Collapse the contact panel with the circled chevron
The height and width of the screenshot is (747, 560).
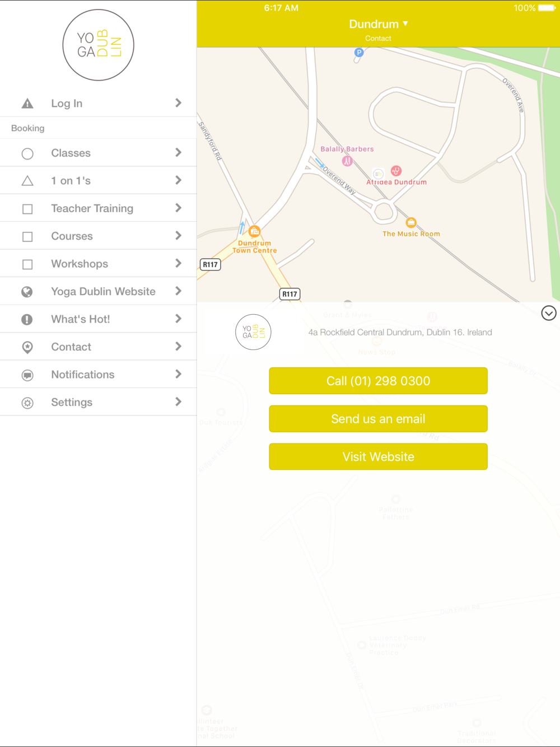click(x=549, y=313)
